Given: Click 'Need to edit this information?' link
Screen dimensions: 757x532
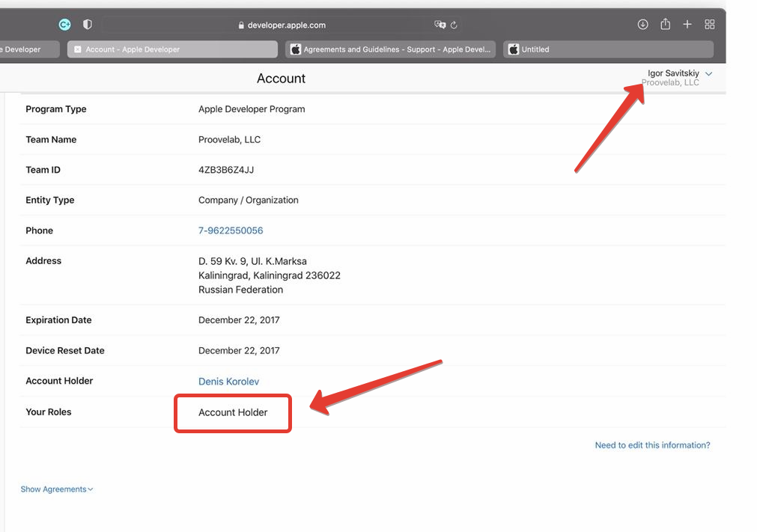Looking at the screenshot, I should (652, 445).
